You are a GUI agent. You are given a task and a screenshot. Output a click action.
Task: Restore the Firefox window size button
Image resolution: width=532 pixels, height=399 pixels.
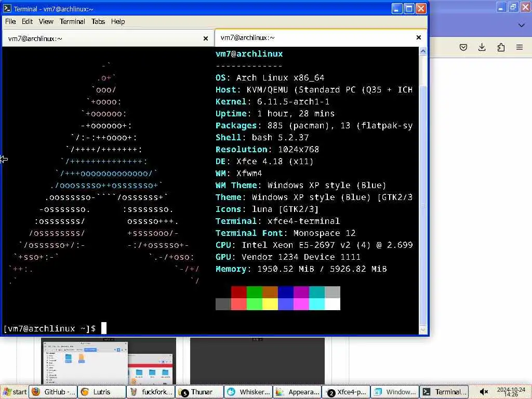click(513, 7)
